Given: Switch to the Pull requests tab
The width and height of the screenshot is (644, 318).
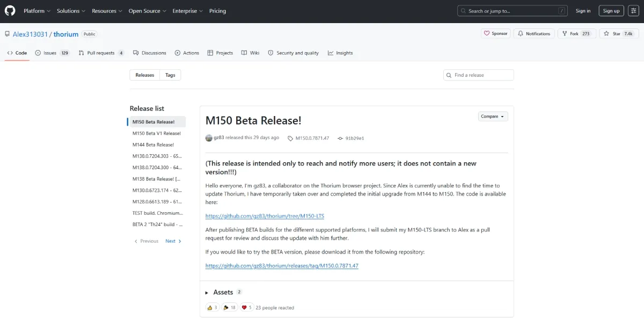Looking at the screenshot, I should (x=101, y=53).
